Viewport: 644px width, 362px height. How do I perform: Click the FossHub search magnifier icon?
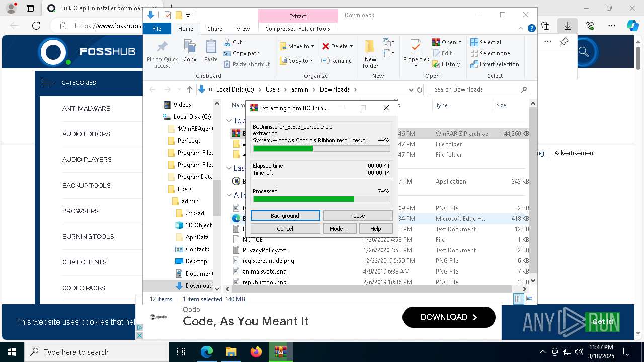tap(584, 52)
